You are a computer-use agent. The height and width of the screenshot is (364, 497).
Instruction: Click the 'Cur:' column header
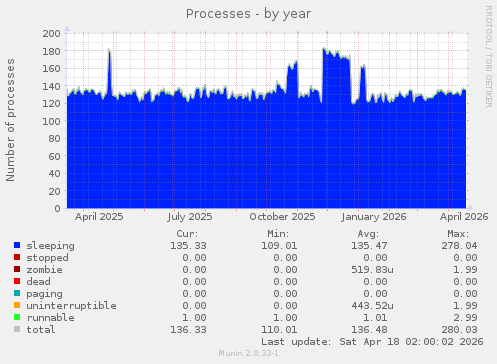pos(187,234)
